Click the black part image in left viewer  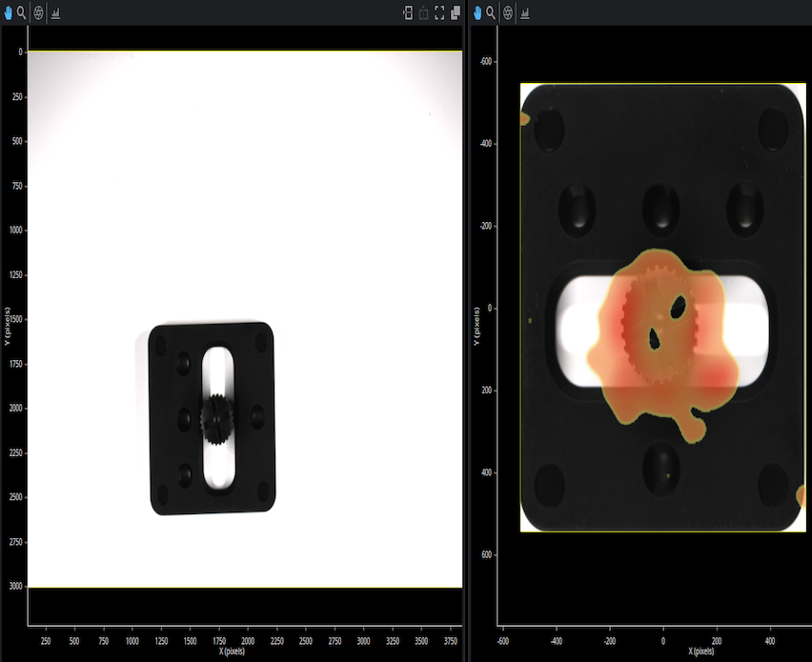click(x=212, y=418)
